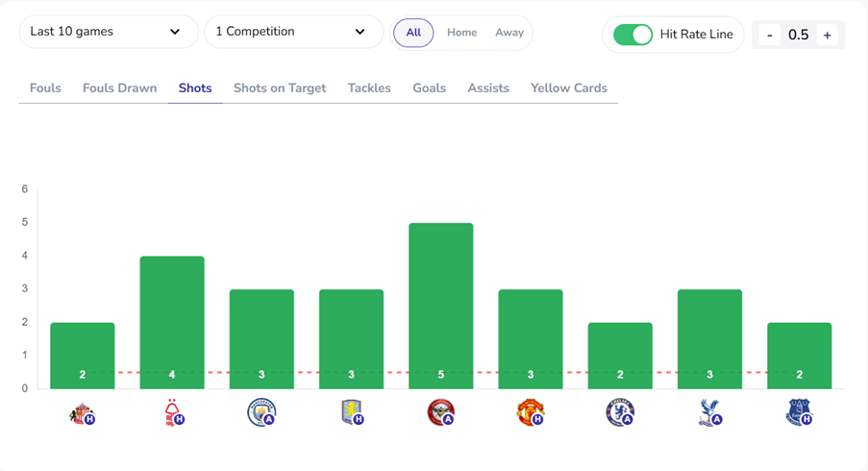Screen dimensions: 868x471
Task: Click the Manchester United team logo
Action: tap(530, 413)
